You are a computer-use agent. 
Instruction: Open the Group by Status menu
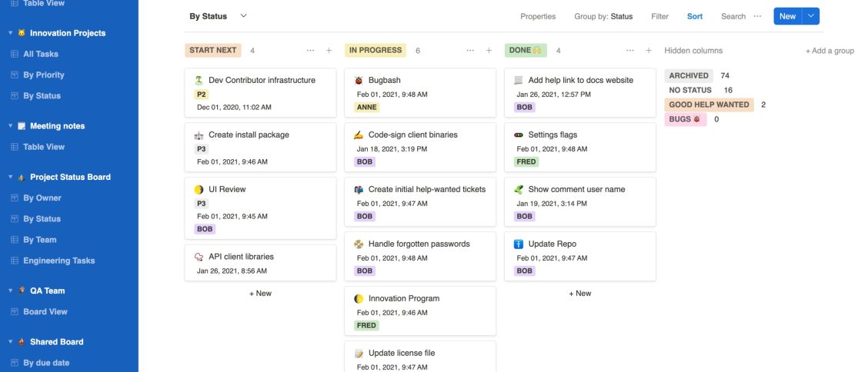click(x=603, y=16)
